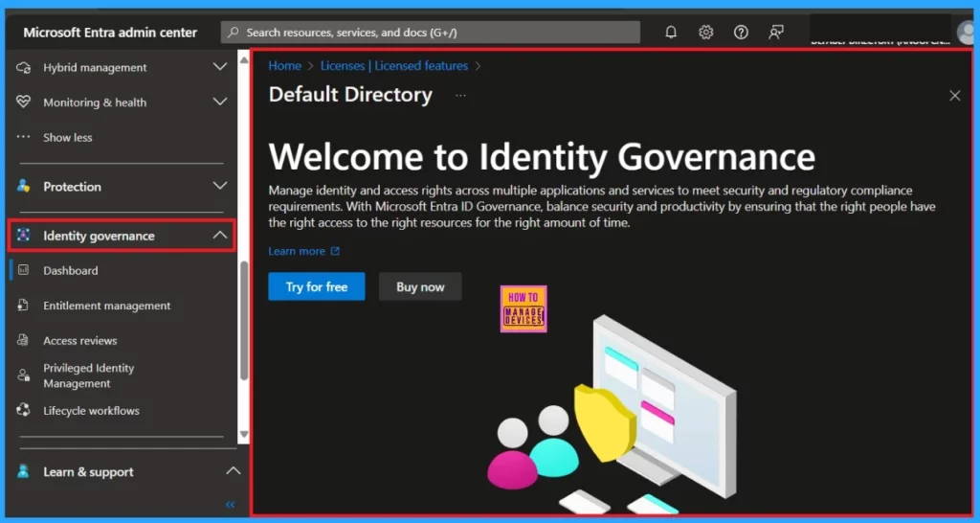Collapse the sidebar with double-chevron icon

point(231,504)
